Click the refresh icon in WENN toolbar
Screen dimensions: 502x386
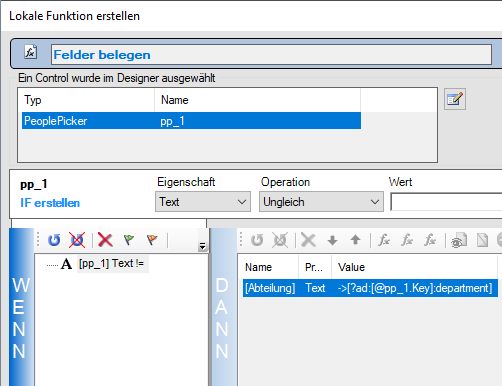[x=54, y=240]
